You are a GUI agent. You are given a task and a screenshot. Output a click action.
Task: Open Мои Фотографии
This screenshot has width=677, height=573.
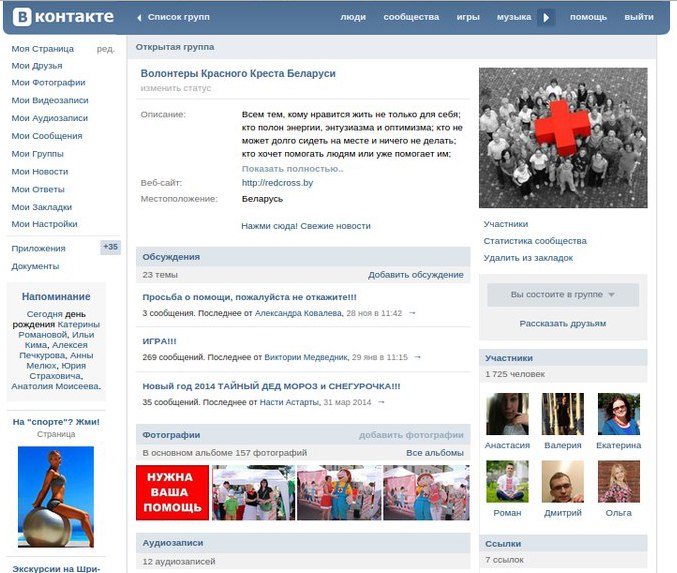48,82
